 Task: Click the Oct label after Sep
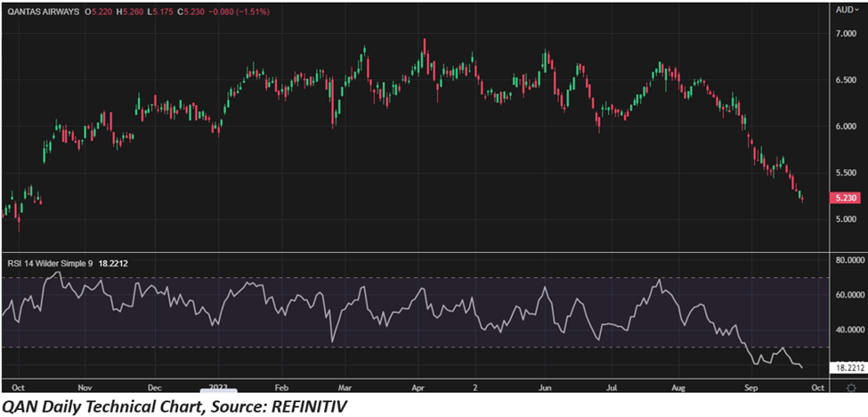[817, 387]
